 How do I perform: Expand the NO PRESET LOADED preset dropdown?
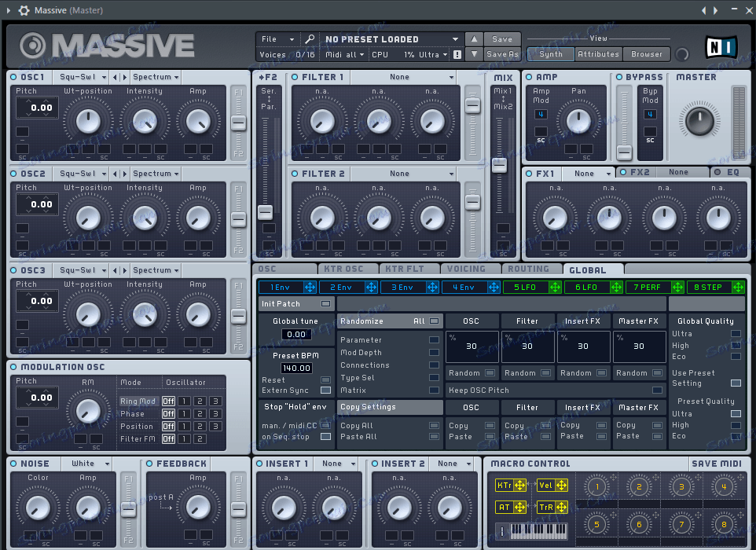[x=391, y=39]
